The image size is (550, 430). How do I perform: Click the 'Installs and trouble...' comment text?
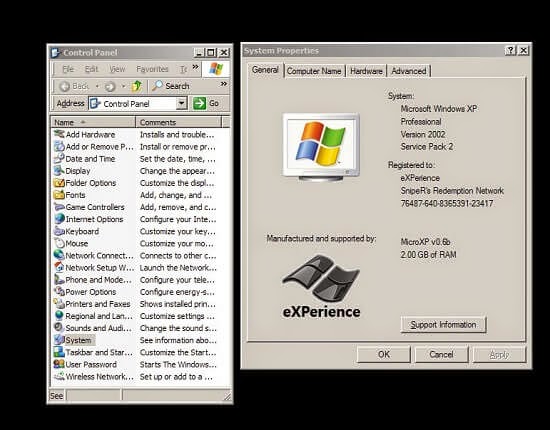pyautogui.click(x=177, y=134)
